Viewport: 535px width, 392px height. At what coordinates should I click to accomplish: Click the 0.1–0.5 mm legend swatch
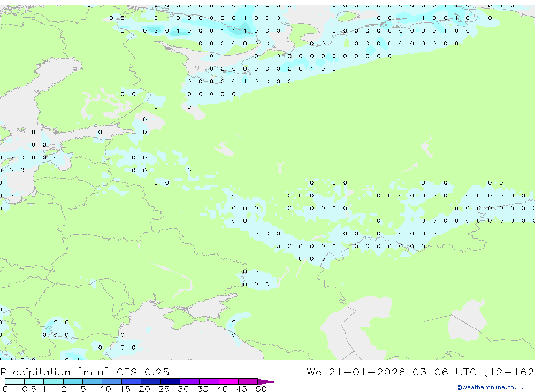[14, 381]
